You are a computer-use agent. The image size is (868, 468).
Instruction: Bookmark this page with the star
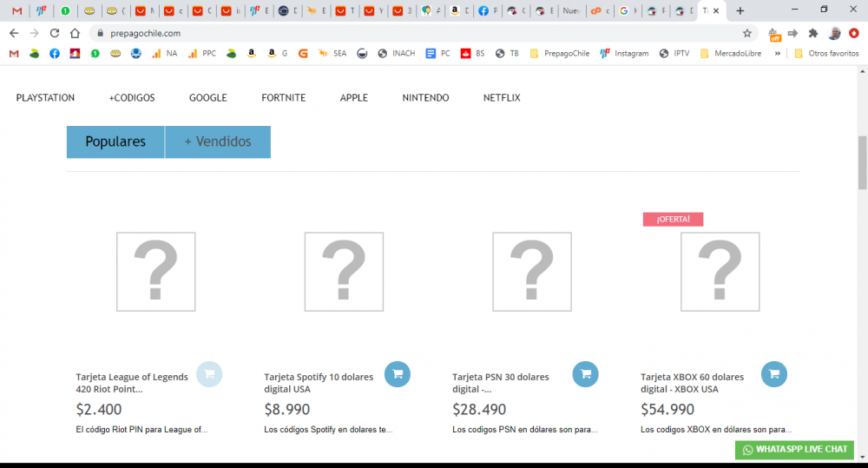[747, 33]
